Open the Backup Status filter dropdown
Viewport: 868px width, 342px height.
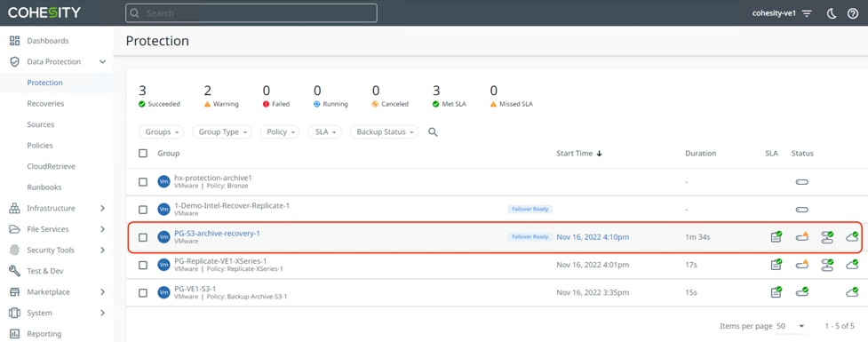click(384, 131)
